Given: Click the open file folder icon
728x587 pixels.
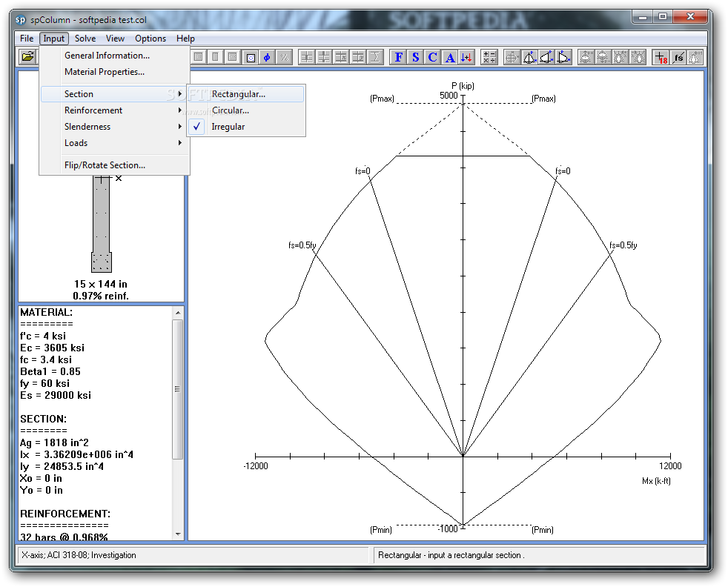Looking at the screenshot, I should click(28, 57).
